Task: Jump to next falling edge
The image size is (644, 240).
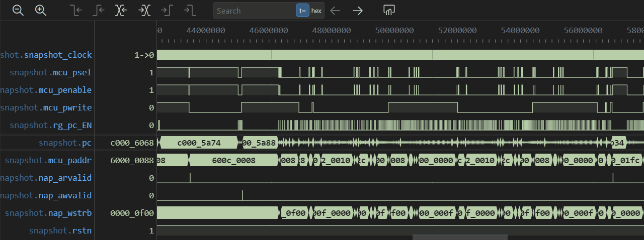Action: coord(189,11)
